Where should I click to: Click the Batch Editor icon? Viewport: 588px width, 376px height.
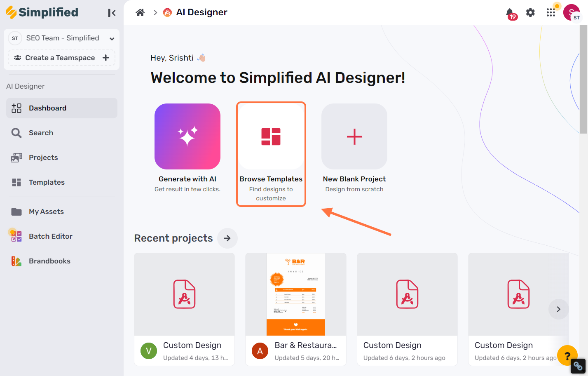click(16, 236)
